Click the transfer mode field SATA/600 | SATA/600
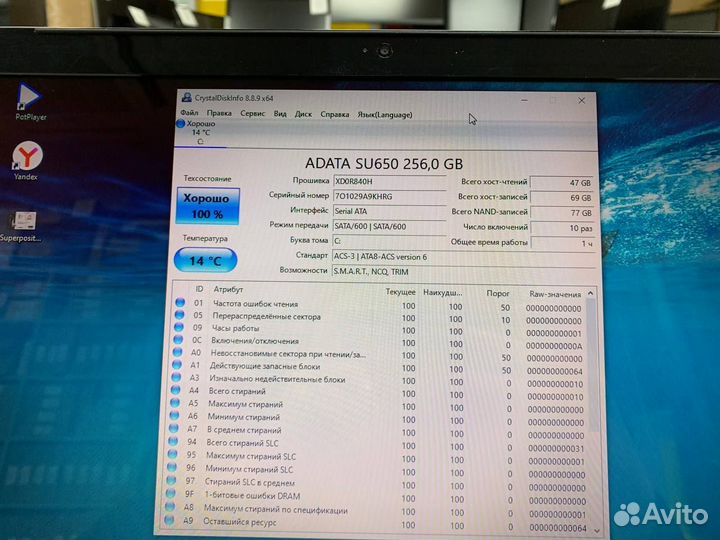Viewport: 720px width, 540px height. [x=389, y=226]
